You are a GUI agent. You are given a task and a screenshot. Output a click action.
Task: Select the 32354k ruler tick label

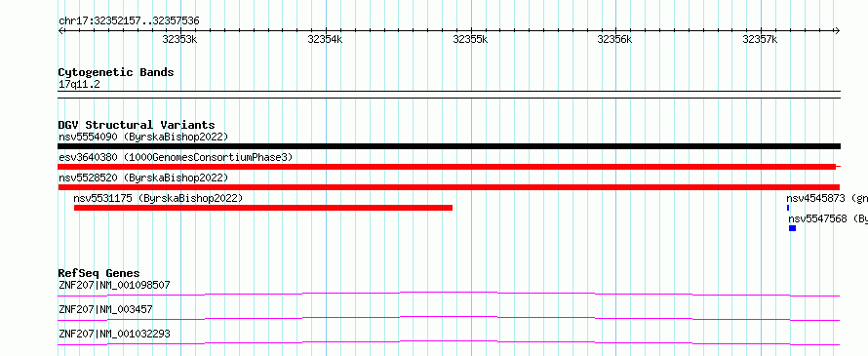(x=325, y=39)
